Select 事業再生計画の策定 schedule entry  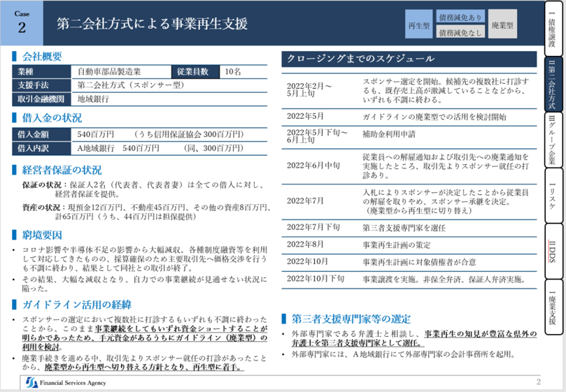point(397,245)
